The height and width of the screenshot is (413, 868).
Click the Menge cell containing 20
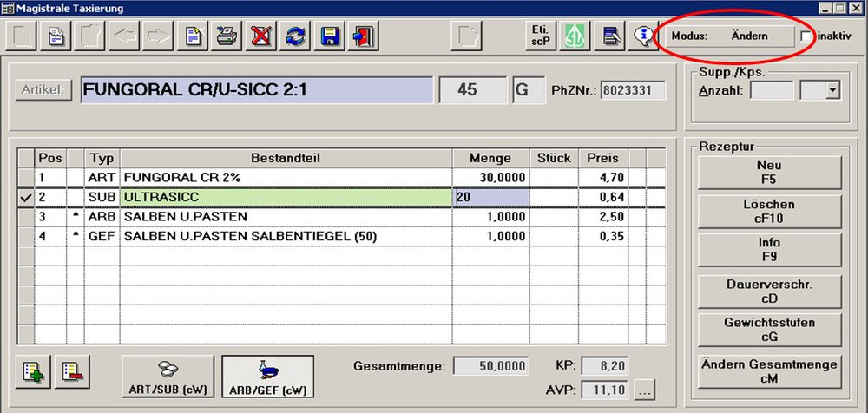[x=491, y=197]
